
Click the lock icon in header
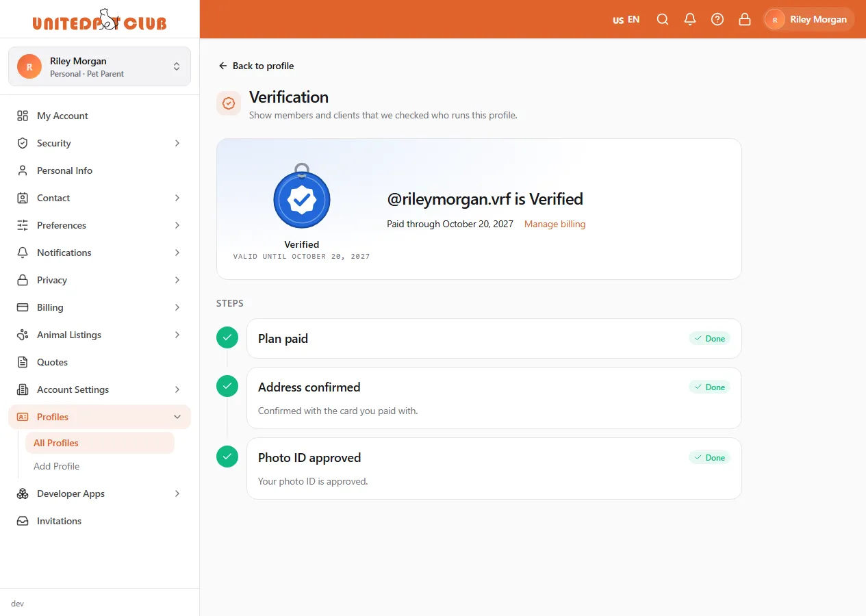pyautogui.click(x=745, y=19)
